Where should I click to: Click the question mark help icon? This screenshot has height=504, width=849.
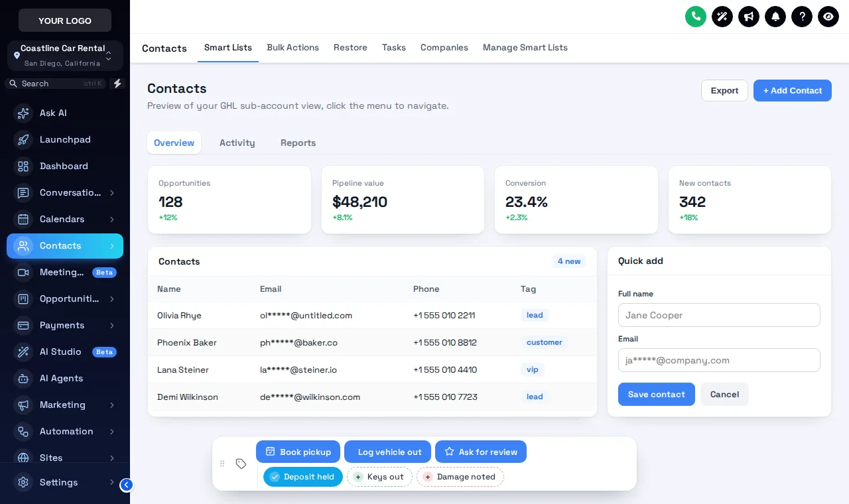click(802, 17)
